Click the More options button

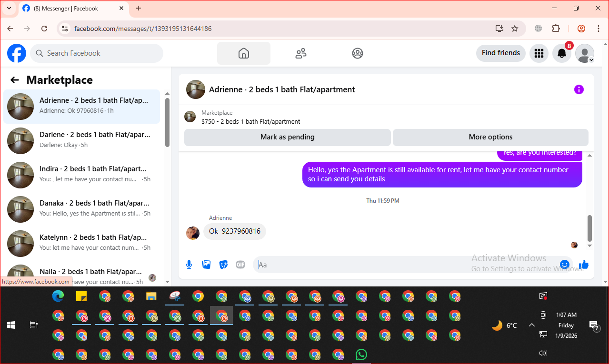[x=490, y=137]
